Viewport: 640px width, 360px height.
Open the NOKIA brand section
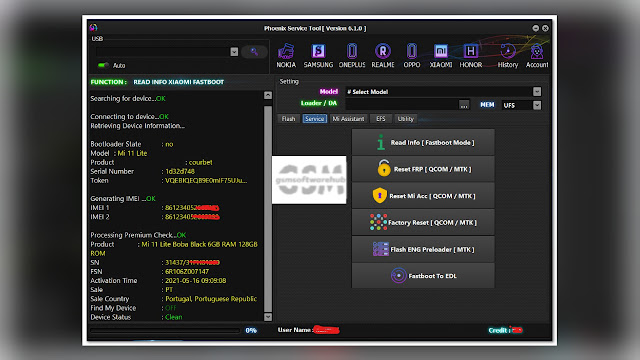click(x=286, y=56)
